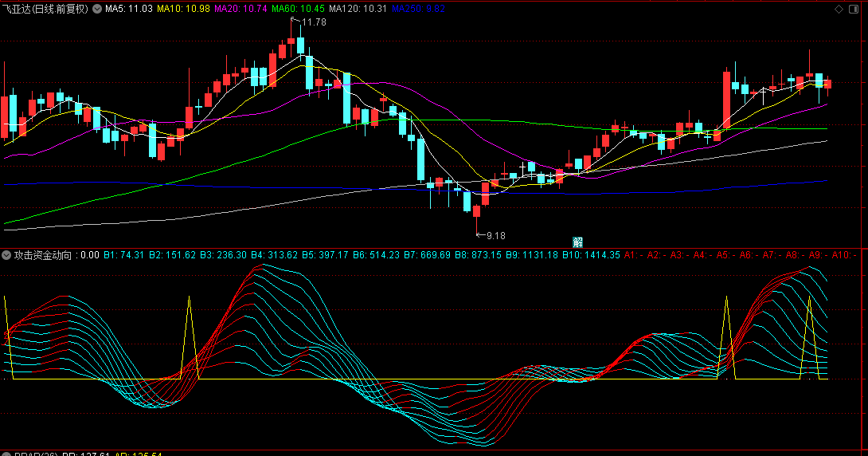Click the B9: 1131.18 indicator value
868x456 pixels.
(x=531, y=255)
